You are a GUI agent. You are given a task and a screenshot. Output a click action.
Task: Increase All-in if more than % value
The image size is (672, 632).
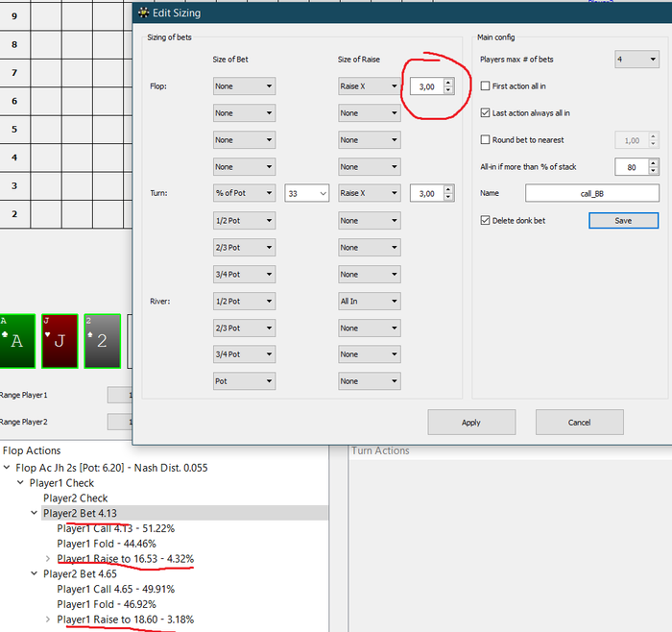[x=653, y=163]
